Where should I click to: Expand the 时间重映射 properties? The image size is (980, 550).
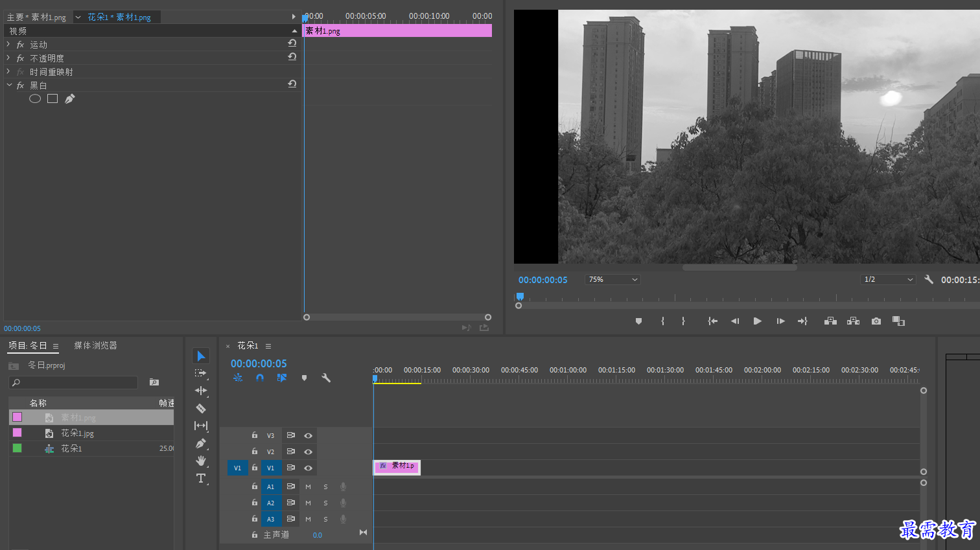click(8, 71)
